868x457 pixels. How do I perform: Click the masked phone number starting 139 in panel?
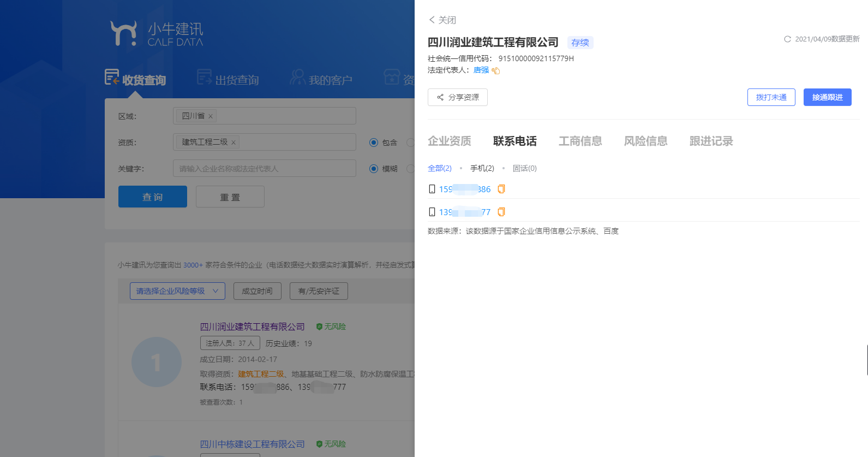point(465,212)
